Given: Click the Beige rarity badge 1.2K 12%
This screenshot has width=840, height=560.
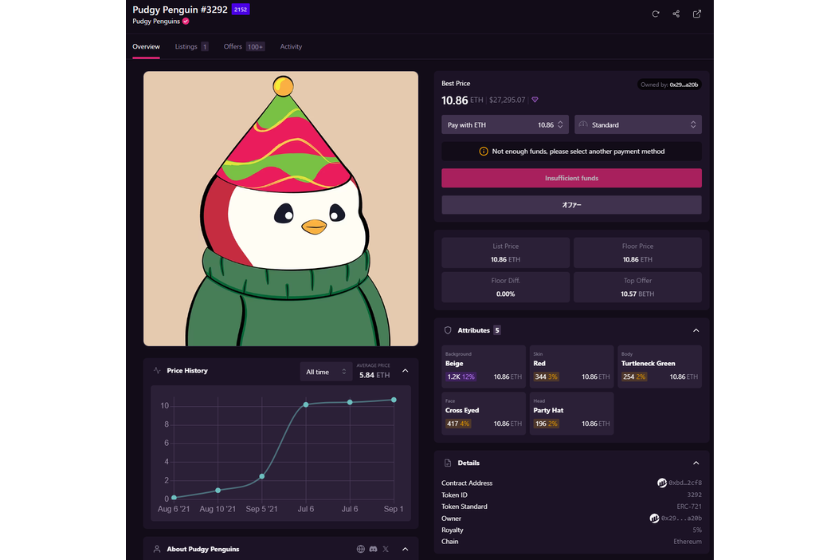Looking at the screenshot, I should click(x=461, y=377).
